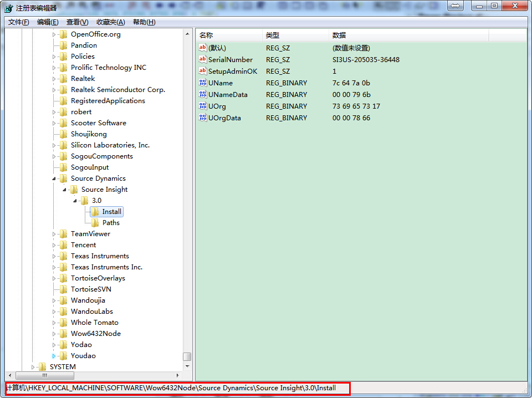This screenshot has width=532, height=398.
Task: Click the tree pane scroll up arrow
Action: tap(187, 34)
